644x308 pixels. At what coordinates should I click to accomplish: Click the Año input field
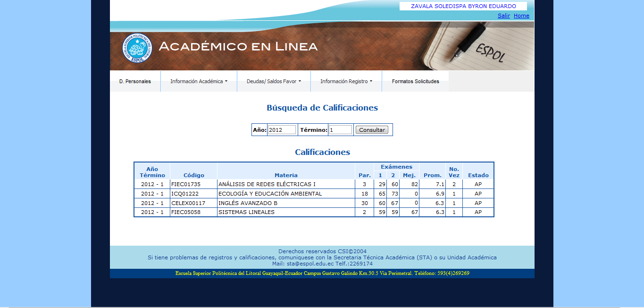pyautogui.click(x=282, y=130)
